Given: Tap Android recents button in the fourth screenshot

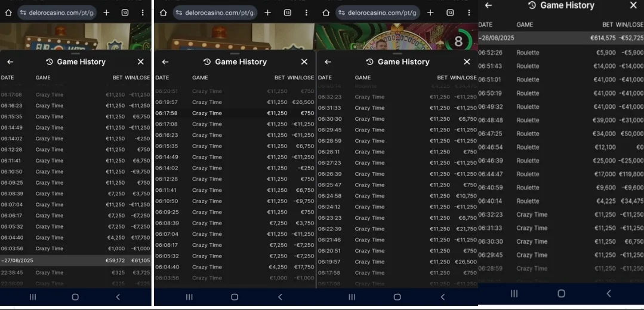Looking at the screenshot, I should coord(514,293).
